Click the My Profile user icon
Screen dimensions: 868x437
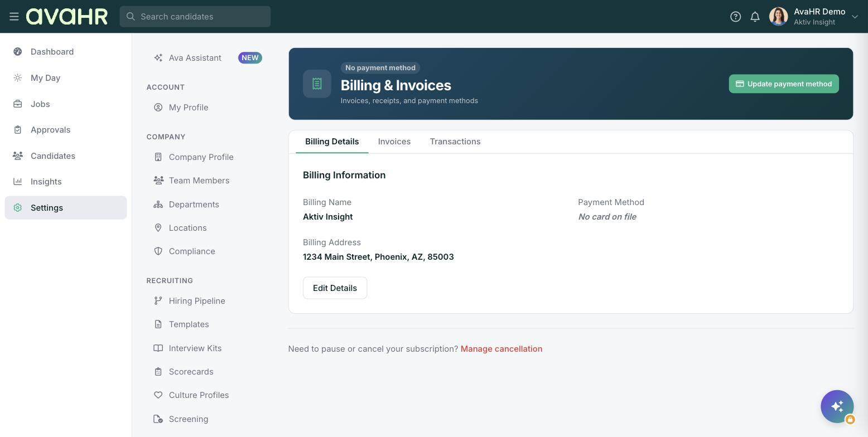pos(158,108)
